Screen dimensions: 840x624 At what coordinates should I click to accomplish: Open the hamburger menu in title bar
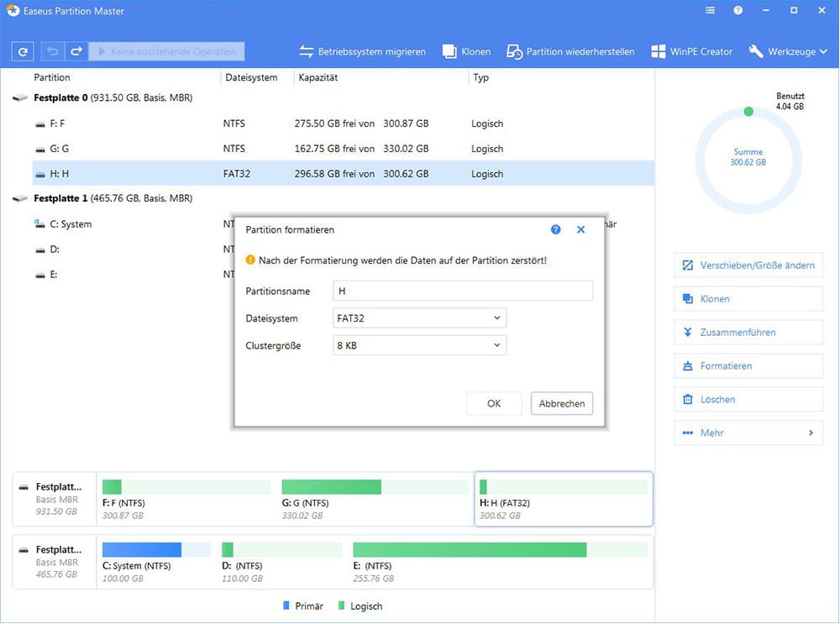pos(710,10)
